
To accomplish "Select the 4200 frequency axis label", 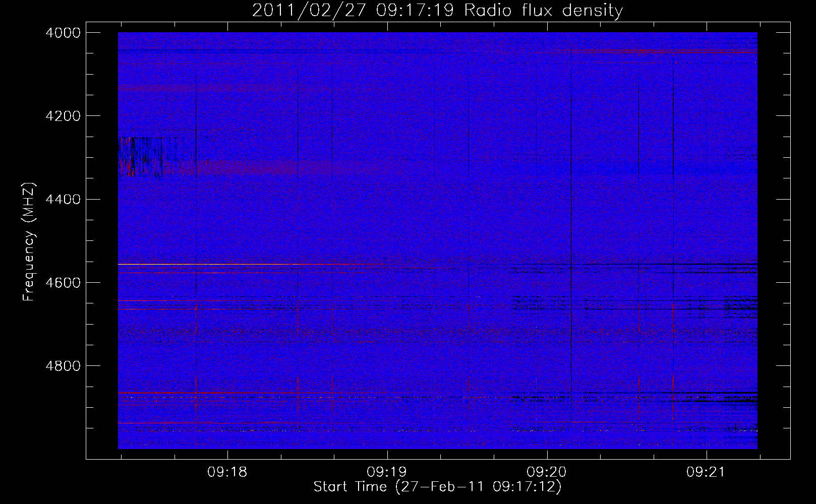I will click(x=63, y=116).
